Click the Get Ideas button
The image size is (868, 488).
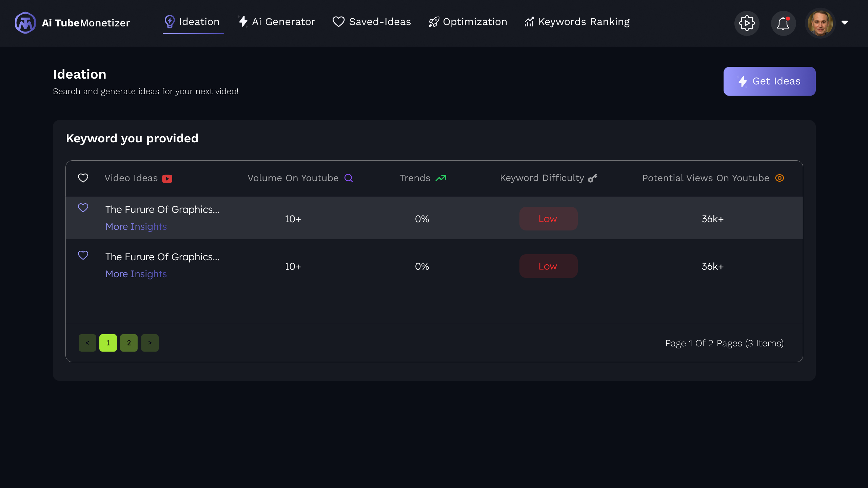point(769,81)
